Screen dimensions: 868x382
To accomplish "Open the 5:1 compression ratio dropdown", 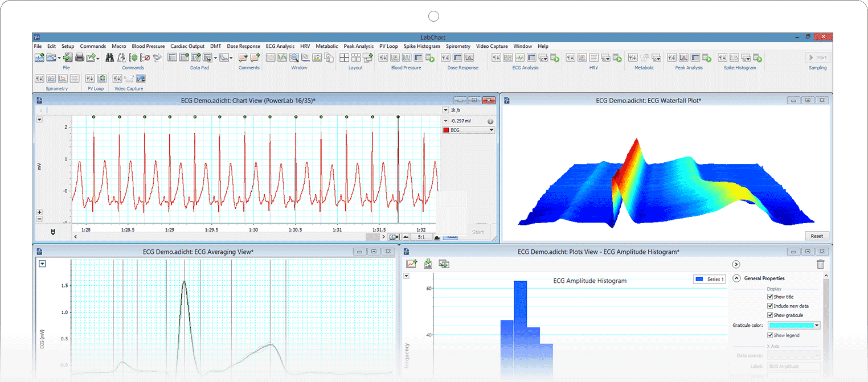I will pyautogui.click(x=421, y=236).
